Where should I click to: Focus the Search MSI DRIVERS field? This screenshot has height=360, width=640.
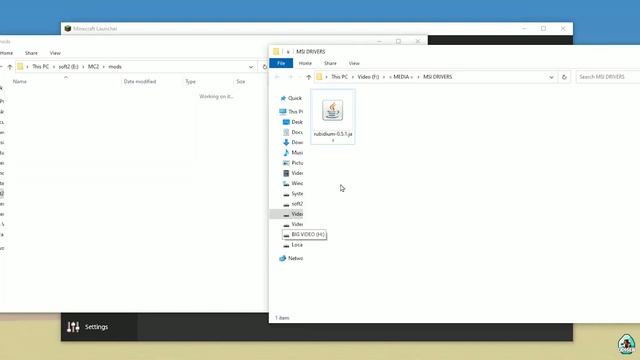tap(608, 77)
